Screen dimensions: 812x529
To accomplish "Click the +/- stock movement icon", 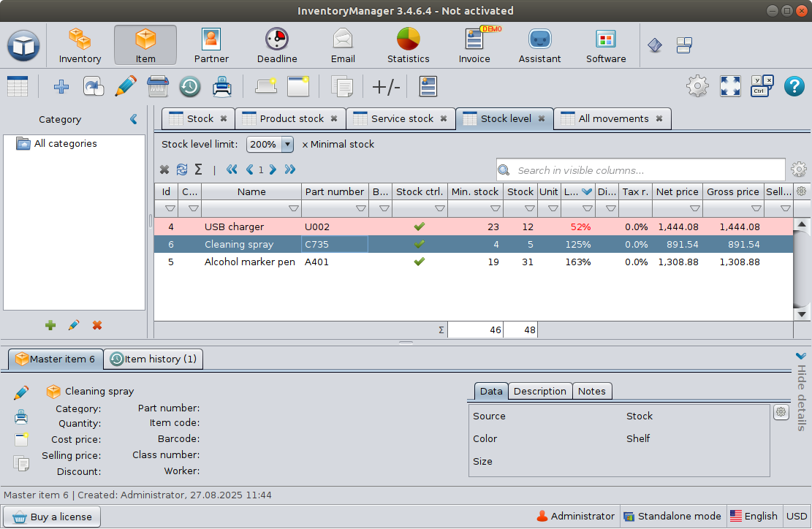I will 386,86.
